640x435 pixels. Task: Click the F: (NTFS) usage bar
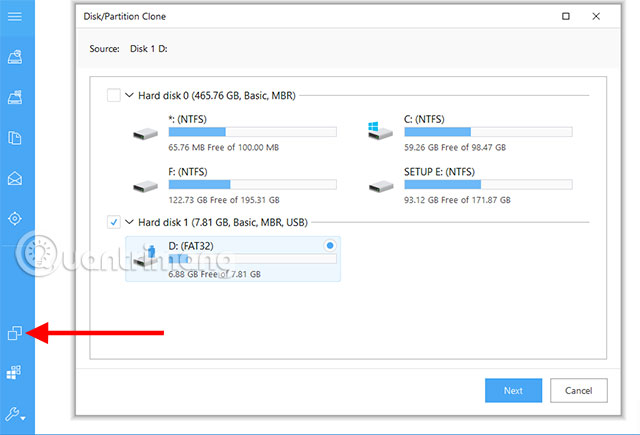click(253, 184)
